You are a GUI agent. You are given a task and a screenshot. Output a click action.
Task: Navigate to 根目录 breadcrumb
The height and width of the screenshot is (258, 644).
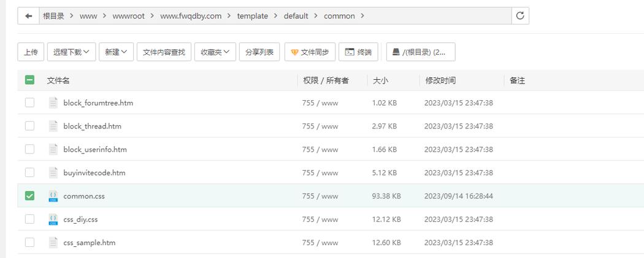tap(53, 16)
